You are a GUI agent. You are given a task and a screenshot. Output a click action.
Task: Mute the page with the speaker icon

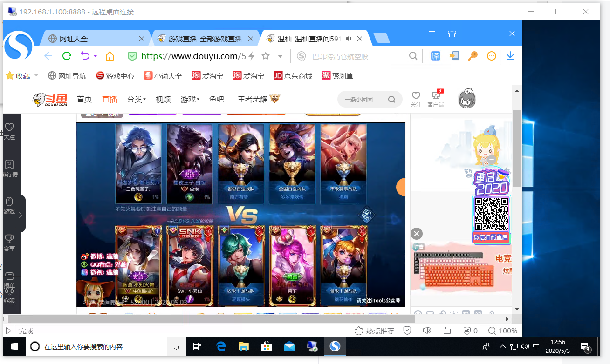[427, 330]
